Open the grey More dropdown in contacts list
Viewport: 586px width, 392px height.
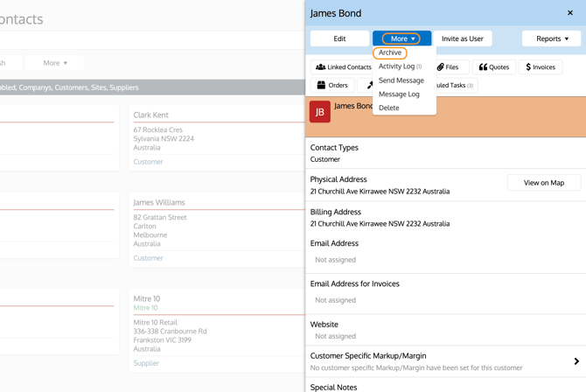54,63
